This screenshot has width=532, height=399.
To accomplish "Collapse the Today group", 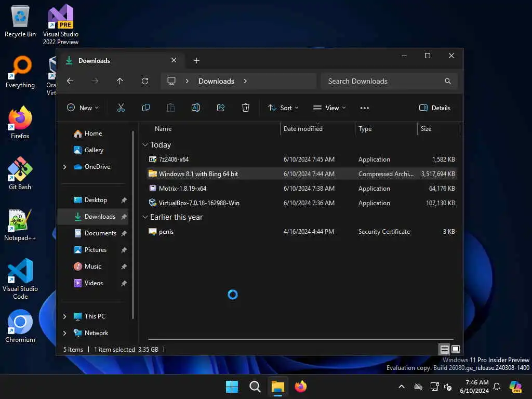I will [145, 145].
